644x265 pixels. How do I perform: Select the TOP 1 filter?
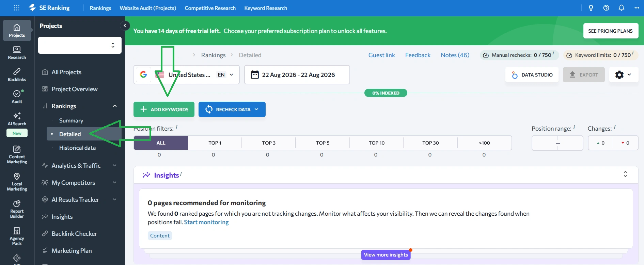point(215,143)
